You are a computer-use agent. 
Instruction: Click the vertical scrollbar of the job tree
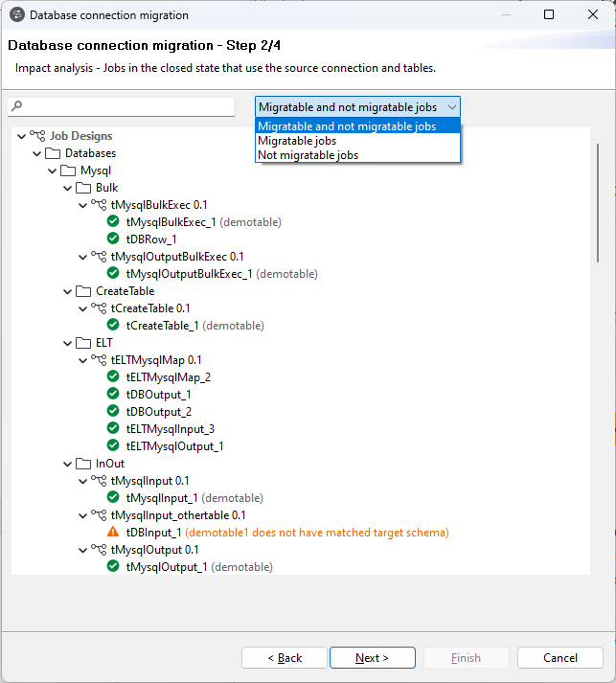[598, 203]
